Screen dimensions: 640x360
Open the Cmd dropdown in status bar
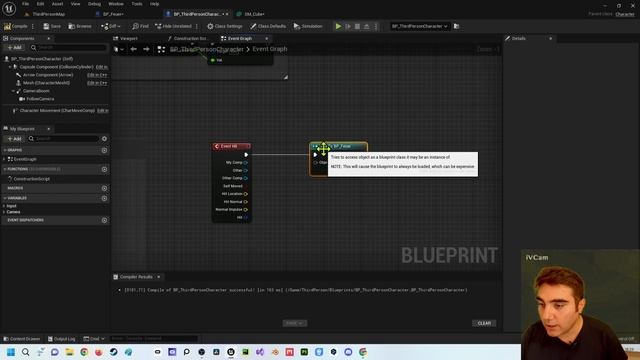click(94, 339)
